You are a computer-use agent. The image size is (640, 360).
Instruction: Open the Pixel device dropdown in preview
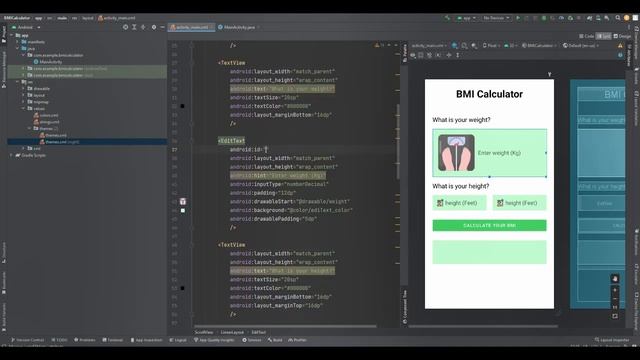click(x=491, y=46)
